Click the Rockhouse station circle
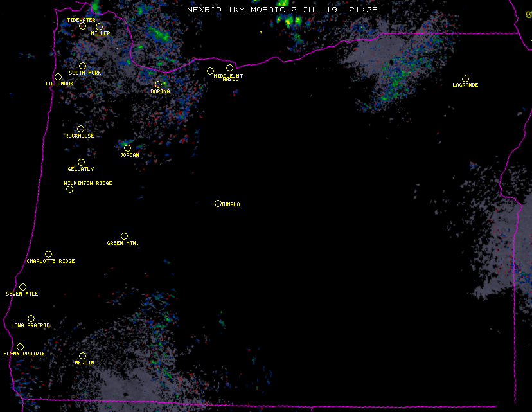 click(80, 129)
